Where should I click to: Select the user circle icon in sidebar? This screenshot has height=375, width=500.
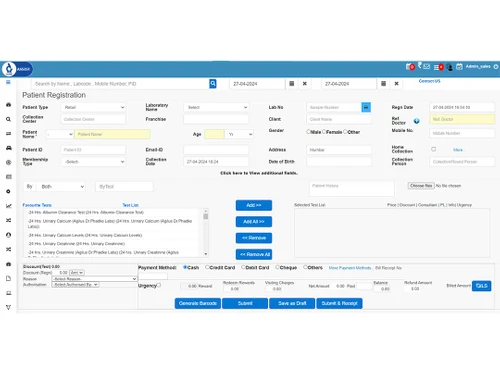[x=8, y=235]
